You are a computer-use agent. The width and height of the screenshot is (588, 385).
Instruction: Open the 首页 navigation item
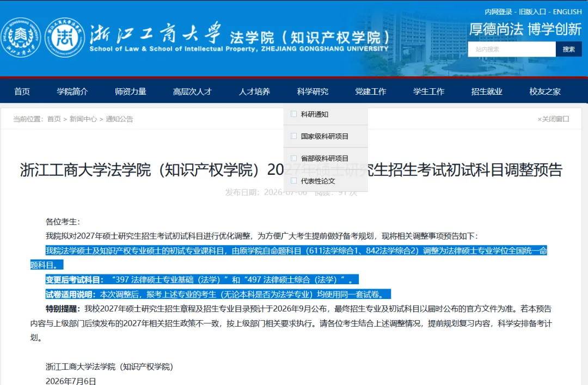click(x=22, y=91)
